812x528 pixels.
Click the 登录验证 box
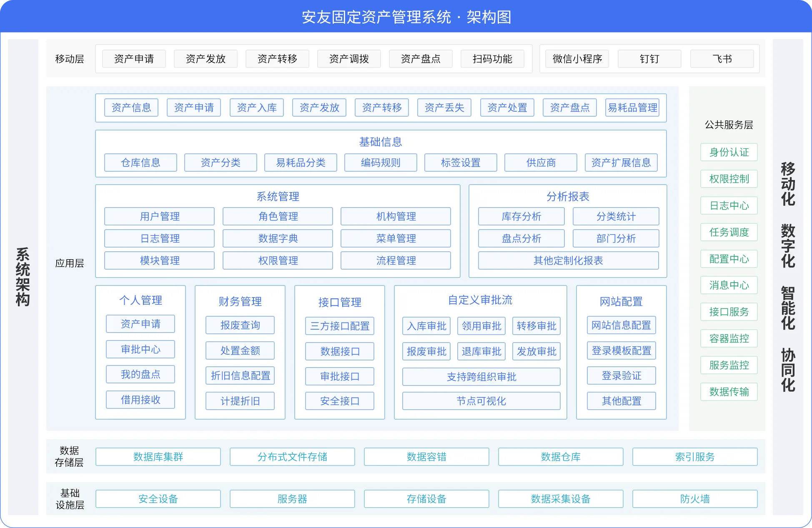pyautogui.click(x=622, y=375)
